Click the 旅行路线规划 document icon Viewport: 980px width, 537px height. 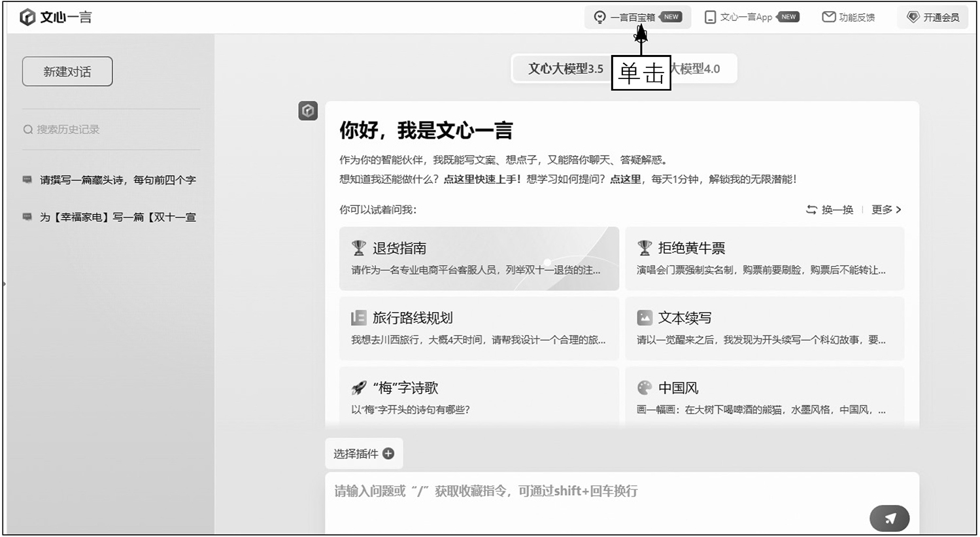358,318
